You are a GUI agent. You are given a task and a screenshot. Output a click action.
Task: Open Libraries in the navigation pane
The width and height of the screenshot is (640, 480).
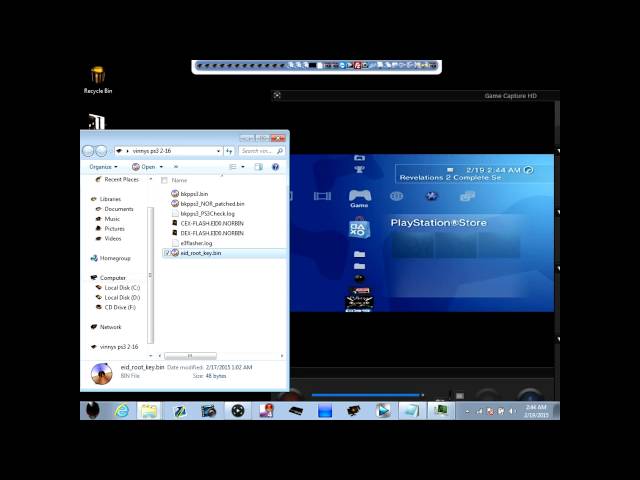[x=106, y=199]
